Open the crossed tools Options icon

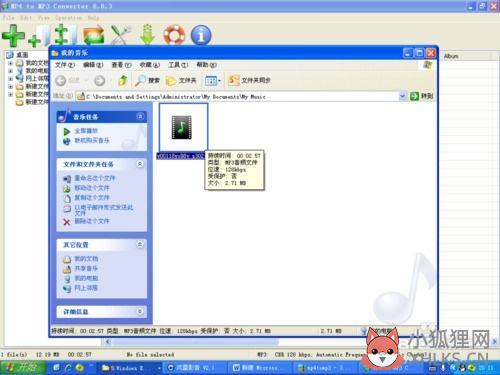pyautogui.click(x=120, y=35)
